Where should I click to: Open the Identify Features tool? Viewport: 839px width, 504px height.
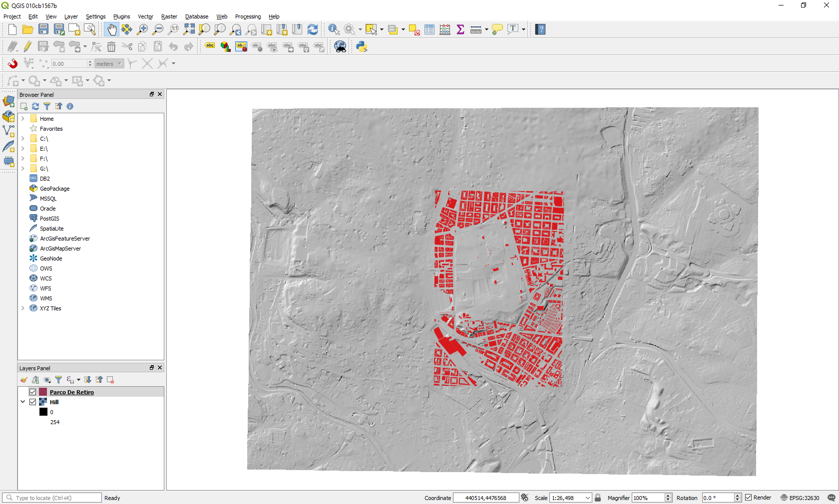(333, 29)
